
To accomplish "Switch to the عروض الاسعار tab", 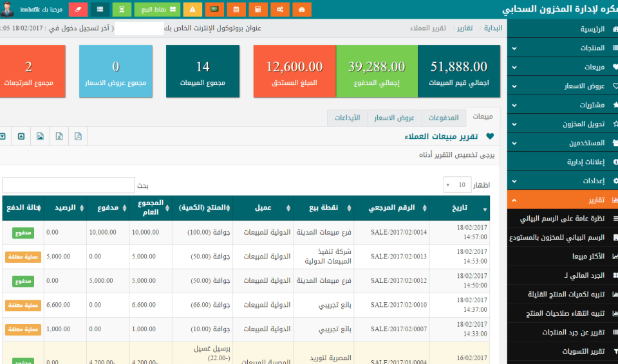I will [395, 118].
